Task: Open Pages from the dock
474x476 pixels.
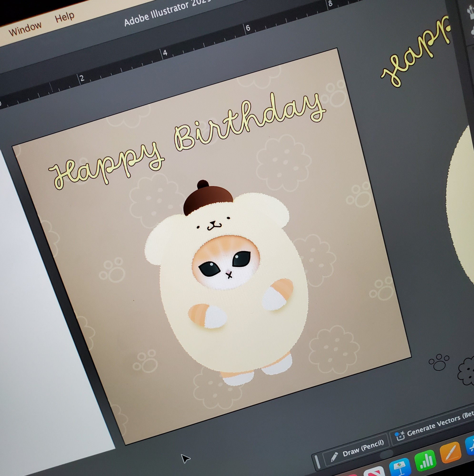Action: tap(451, 452)
